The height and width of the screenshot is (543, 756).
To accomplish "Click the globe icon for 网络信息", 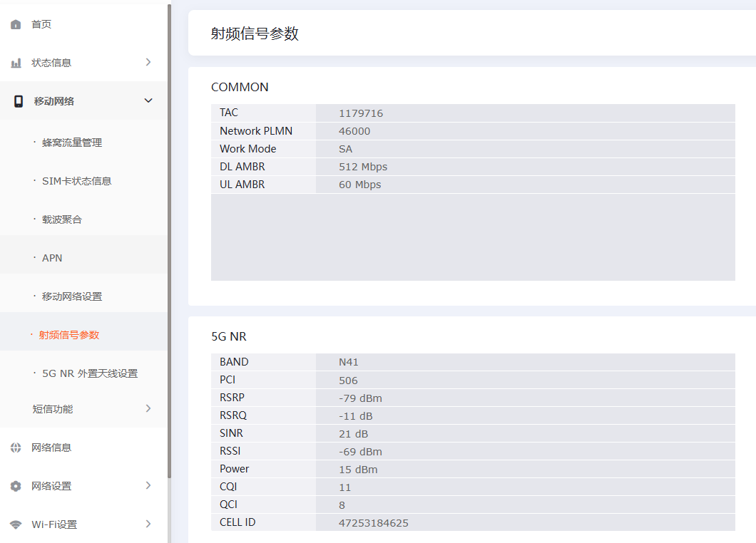I will 16,448.
